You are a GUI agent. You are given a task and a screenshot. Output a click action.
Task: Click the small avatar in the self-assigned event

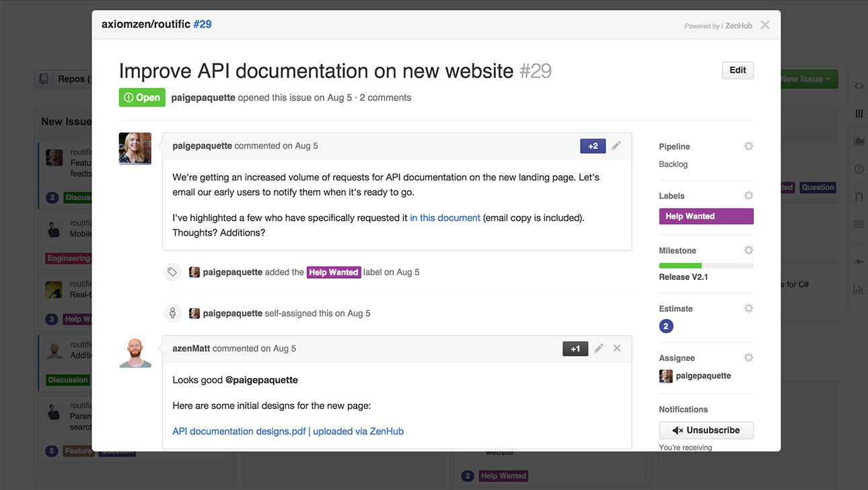pos(194,313)
